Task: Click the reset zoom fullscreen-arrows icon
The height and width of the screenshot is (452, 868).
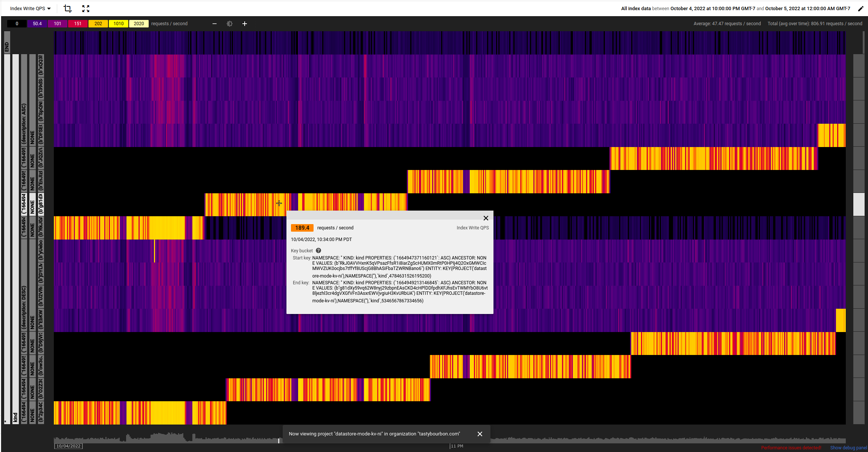Action: pyautogui.click(x=86, y=8)
